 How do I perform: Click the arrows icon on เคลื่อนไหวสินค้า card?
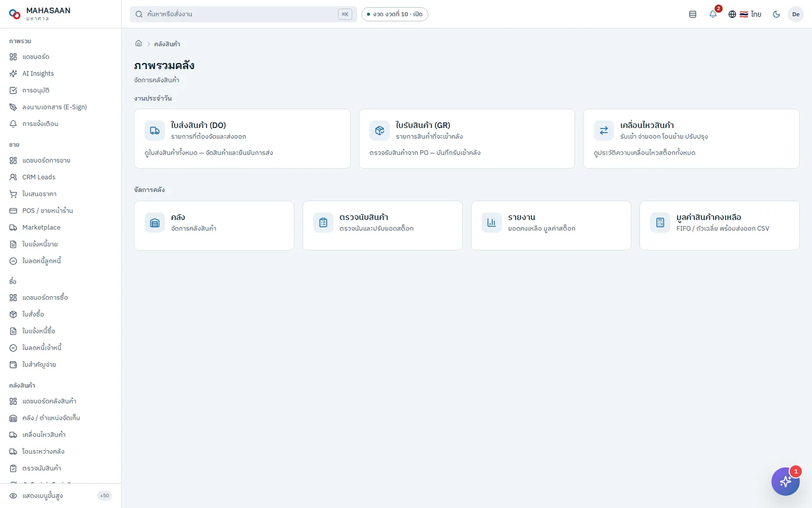tap(604, 131)
